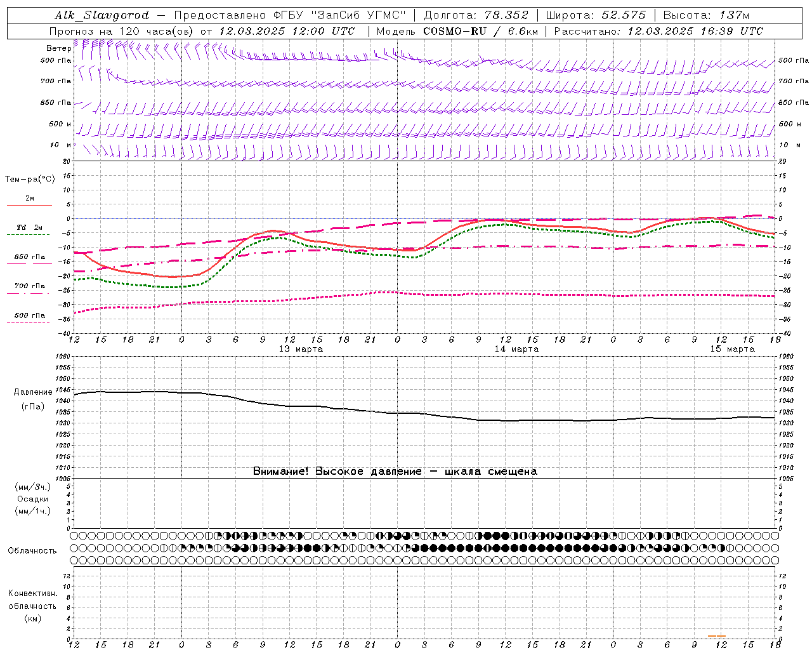The image size is (812, 650).
Task: Select the '15 марта' date label
Action: [733, 349]
